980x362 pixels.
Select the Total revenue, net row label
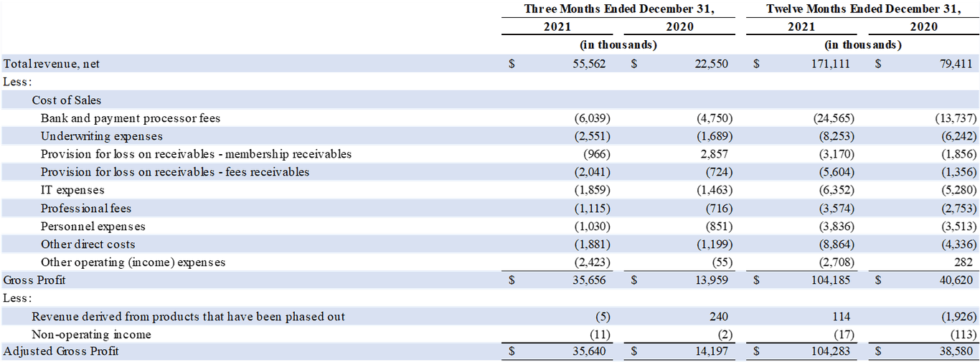(52, 64)
